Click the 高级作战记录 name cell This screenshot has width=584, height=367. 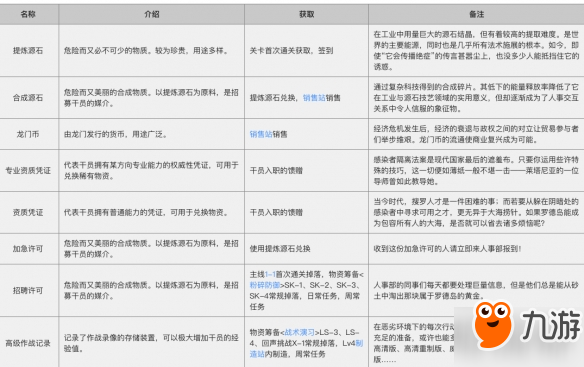tap(28, 343)
